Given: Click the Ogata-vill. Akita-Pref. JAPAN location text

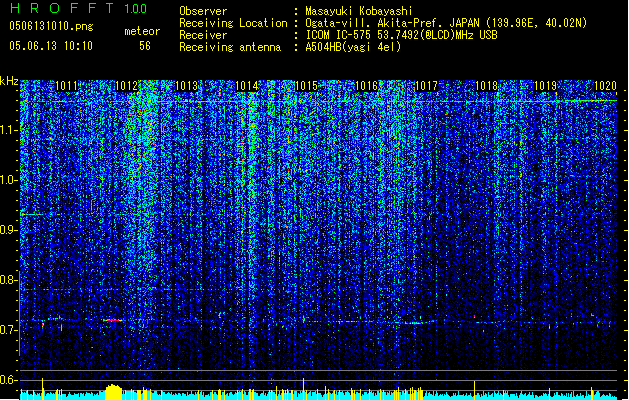Looking at the screenshot, I should coord(446,23).
